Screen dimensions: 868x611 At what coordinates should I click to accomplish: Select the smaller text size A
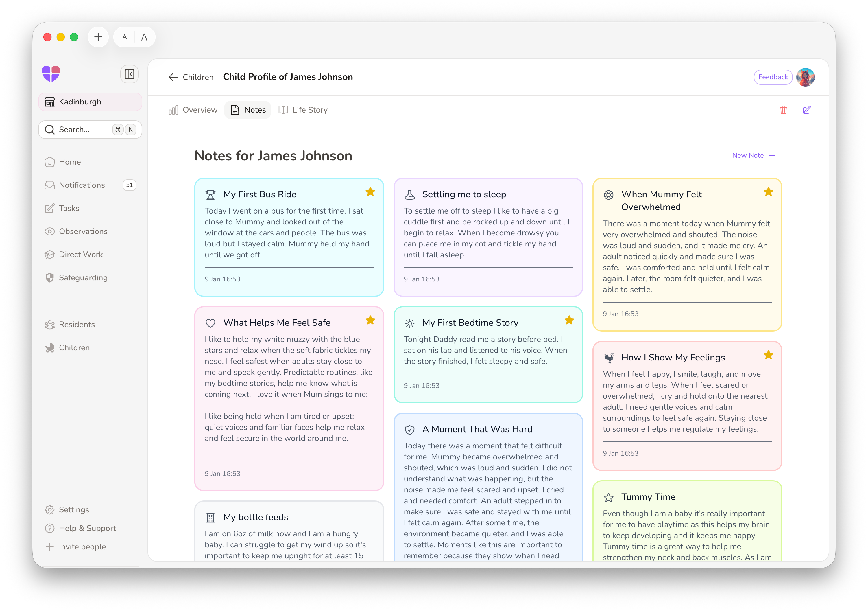tap(124, 37)
